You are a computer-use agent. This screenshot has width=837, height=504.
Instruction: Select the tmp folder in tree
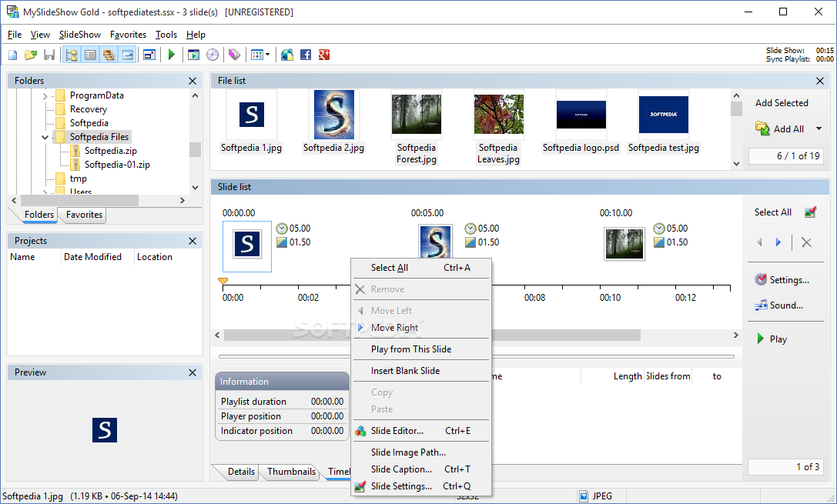point(78,179)
